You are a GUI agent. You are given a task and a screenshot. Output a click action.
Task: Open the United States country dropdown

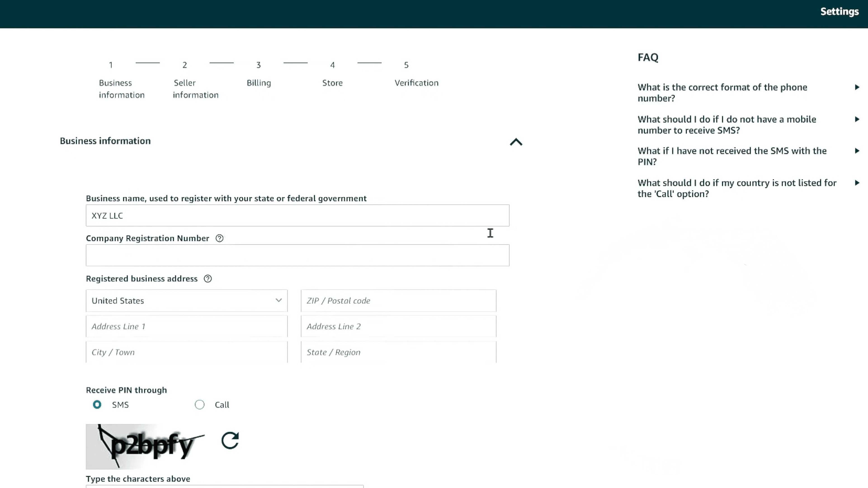(x=187, y=301)
